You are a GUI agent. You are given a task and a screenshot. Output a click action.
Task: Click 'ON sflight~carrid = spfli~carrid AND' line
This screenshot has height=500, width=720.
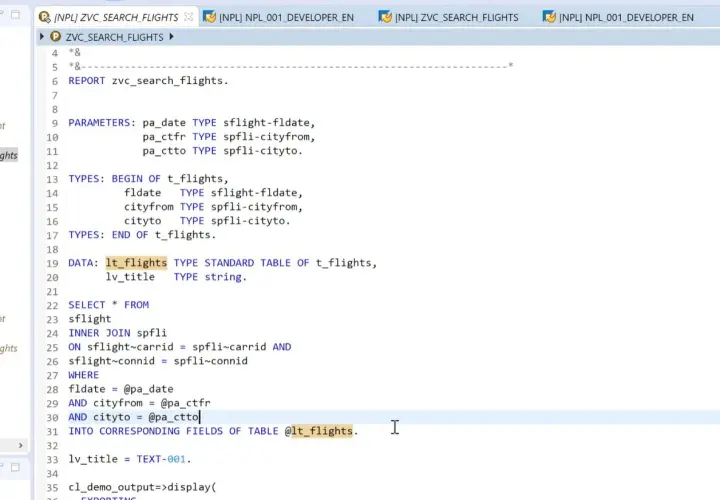click(x=180, y=347)
